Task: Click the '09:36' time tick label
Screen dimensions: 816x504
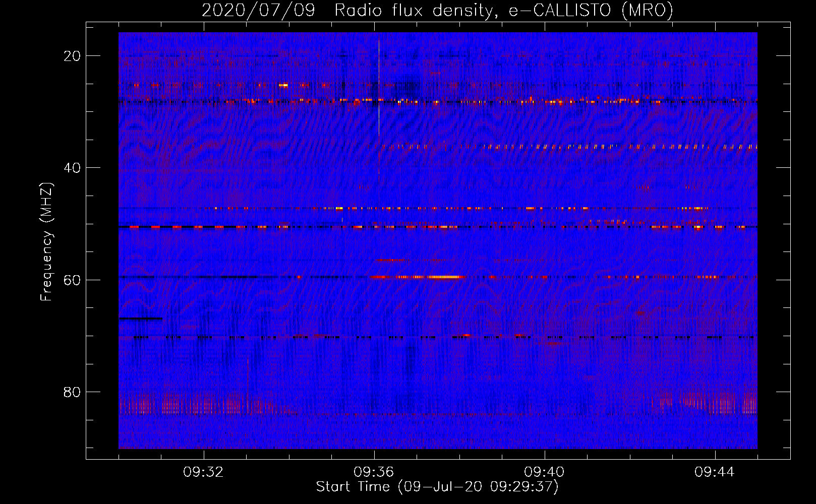Action: coord(374,472)
